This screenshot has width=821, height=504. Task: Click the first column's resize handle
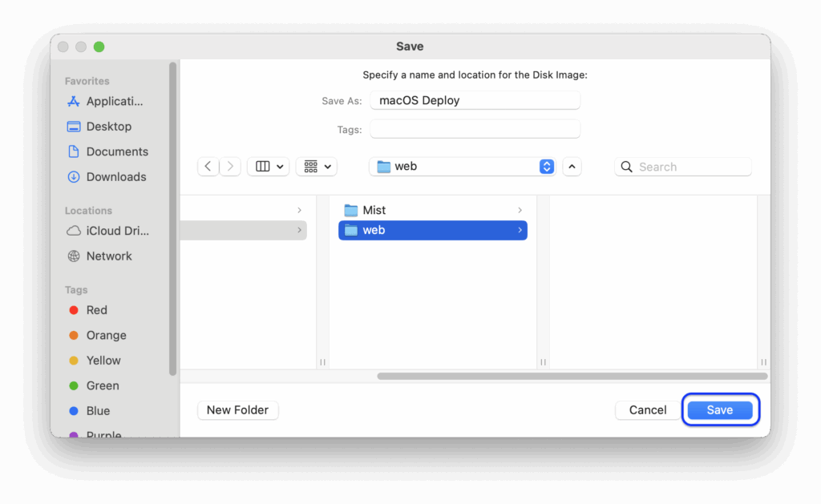(322, 362)
